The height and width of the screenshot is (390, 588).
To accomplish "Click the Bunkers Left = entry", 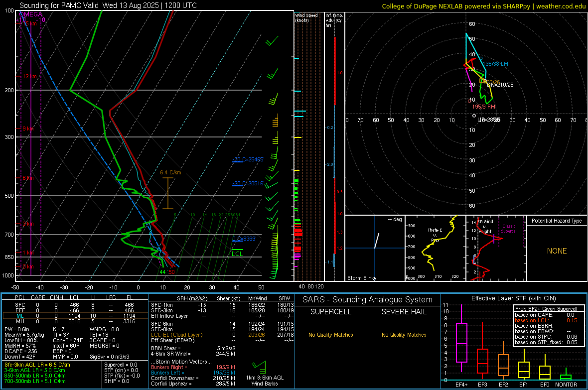I will click(x=193, y=373).
